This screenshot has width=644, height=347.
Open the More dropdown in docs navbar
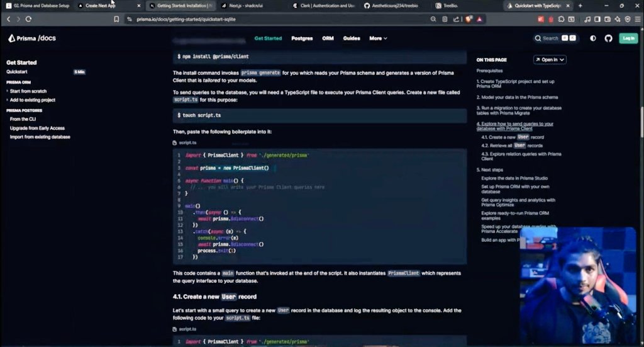[378, 38]
